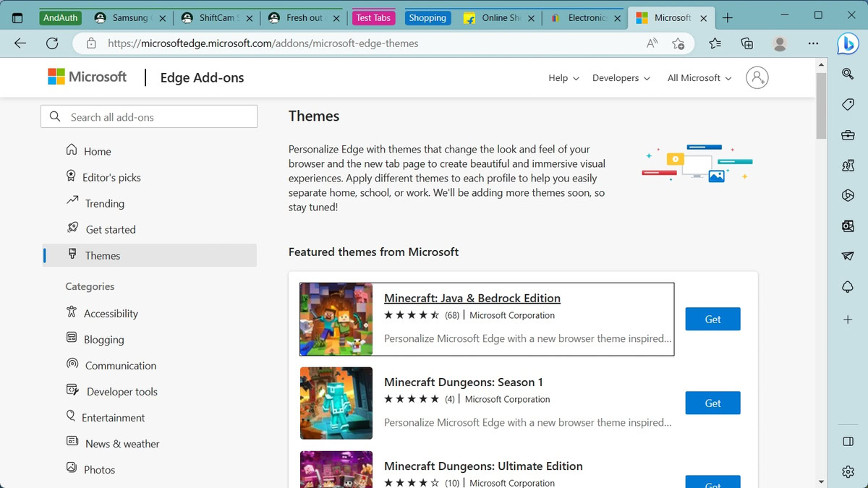Click the sidebar search magnifier icon
The width and height of the screenshot is (868, 488).
click(848, 73)
